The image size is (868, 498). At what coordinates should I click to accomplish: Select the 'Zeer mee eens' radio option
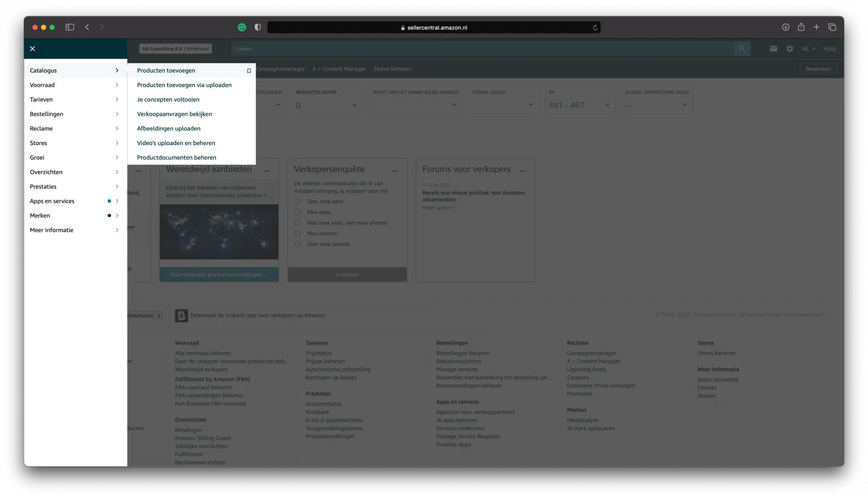tap(297, 201)
